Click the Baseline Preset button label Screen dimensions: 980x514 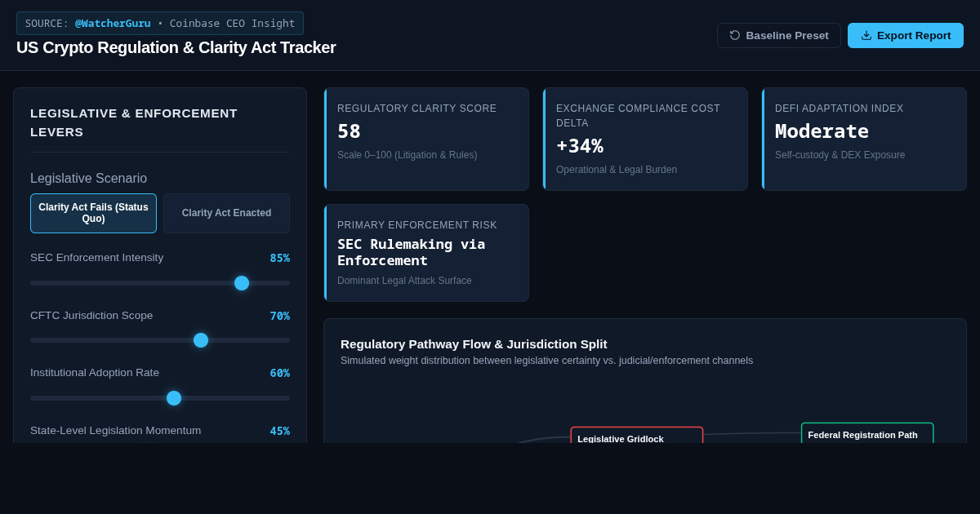pos(787,35)
